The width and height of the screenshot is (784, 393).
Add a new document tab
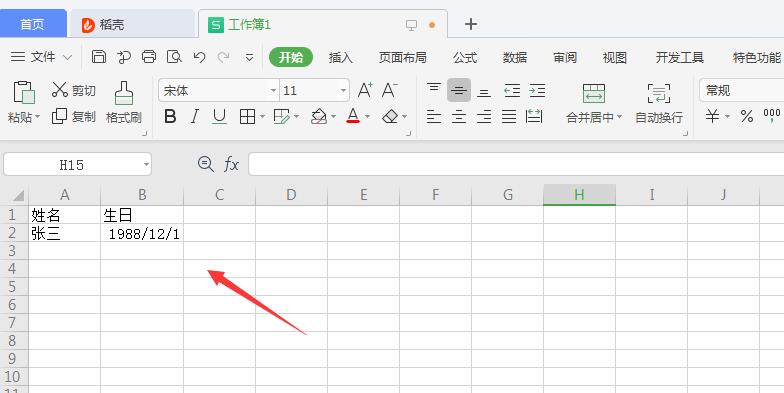470,24
